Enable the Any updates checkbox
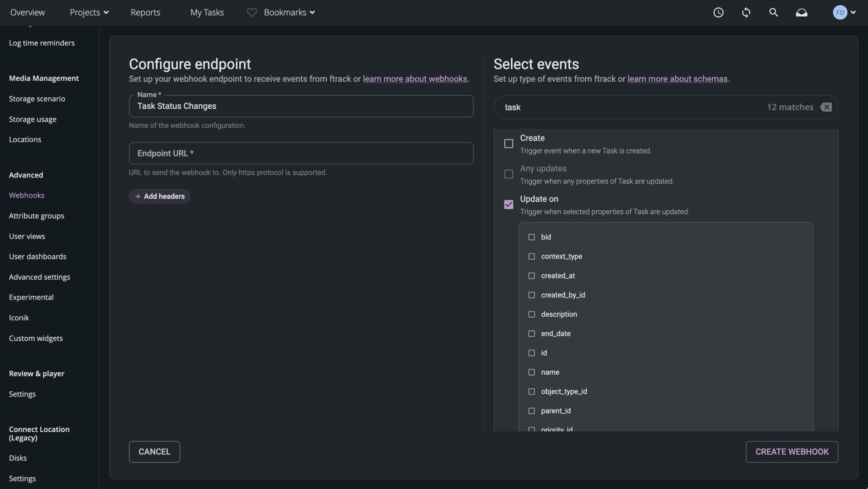Screen dimensions: 868x489 point(508,174)
